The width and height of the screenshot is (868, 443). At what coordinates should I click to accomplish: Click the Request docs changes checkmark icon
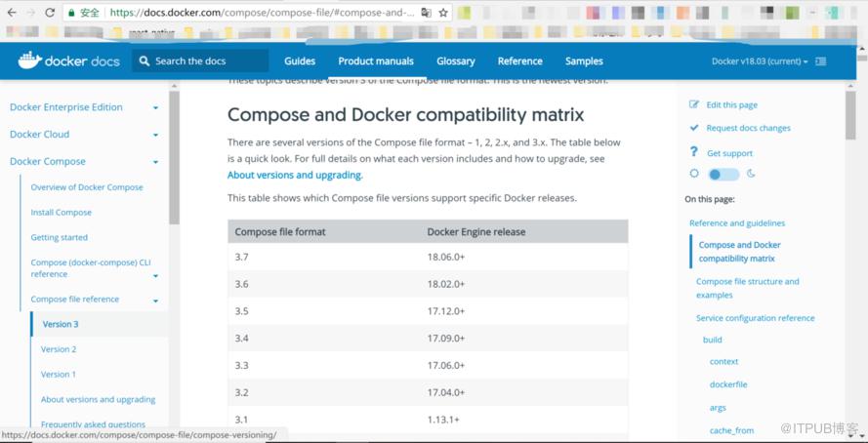[694, 128]
